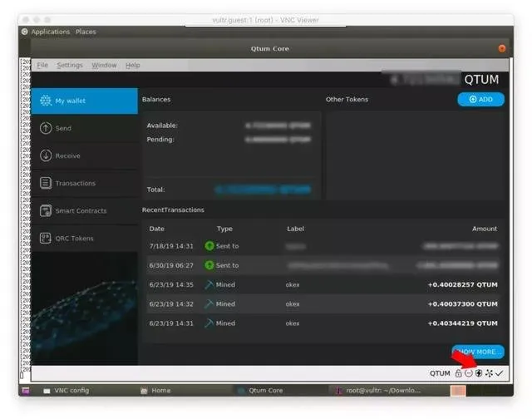Click the date 6/23/19 14:32
The width and height of the screenshot is (532, 419).
[171, 304]
